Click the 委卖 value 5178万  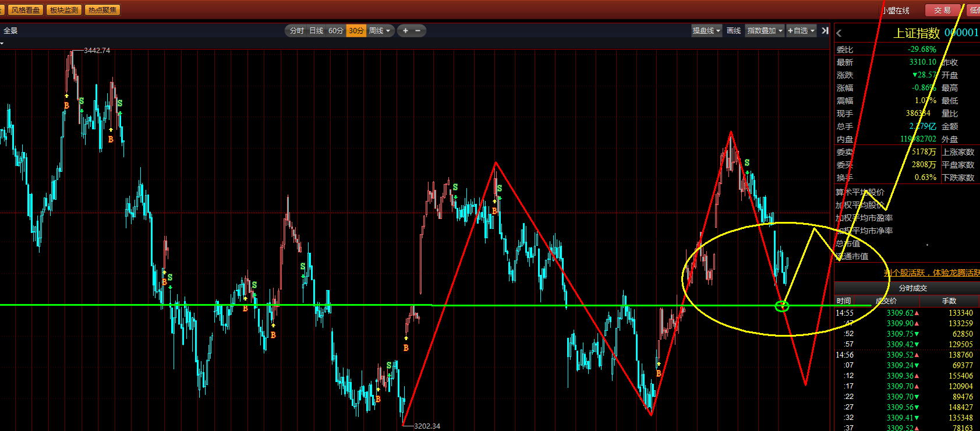point(924,152)
